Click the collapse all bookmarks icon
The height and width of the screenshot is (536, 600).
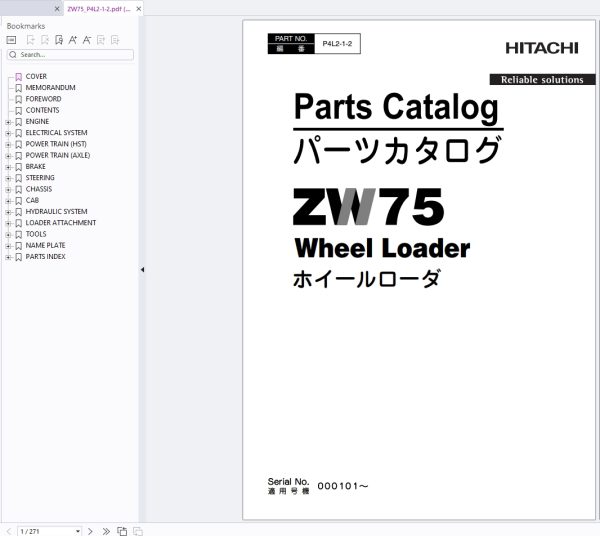(x=115, y=40)
